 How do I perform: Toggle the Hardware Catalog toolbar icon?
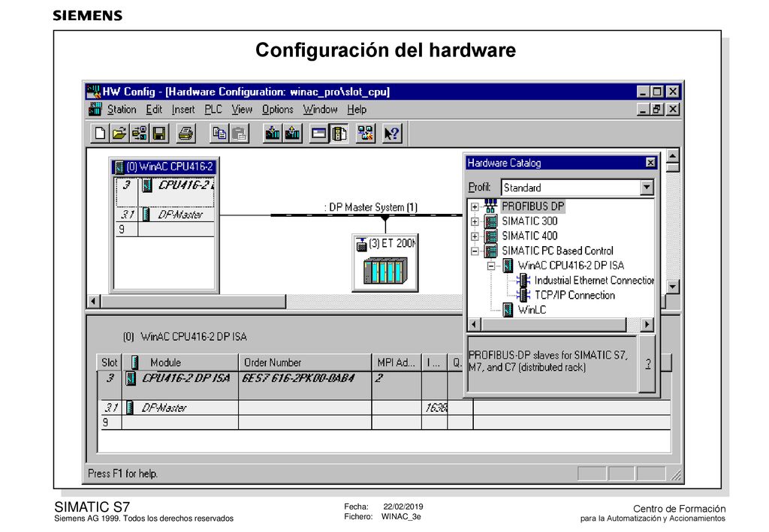(x=339, y=134)
